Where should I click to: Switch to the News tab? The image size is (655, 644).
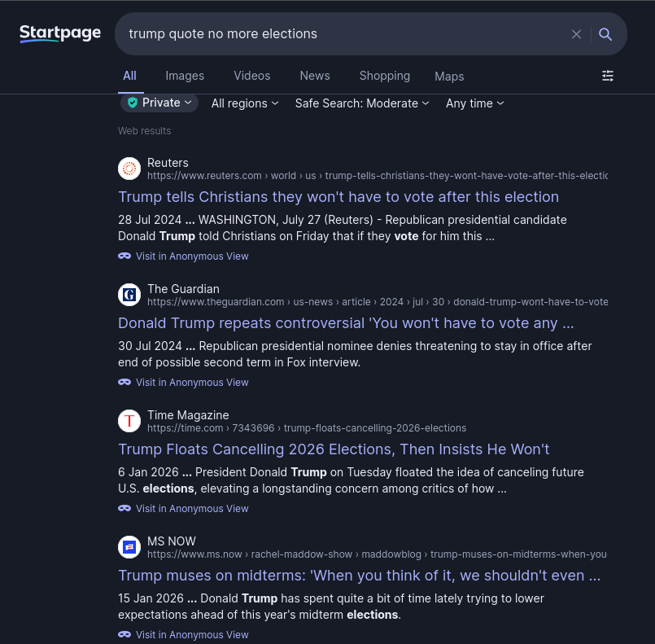(x=315, y=76)
